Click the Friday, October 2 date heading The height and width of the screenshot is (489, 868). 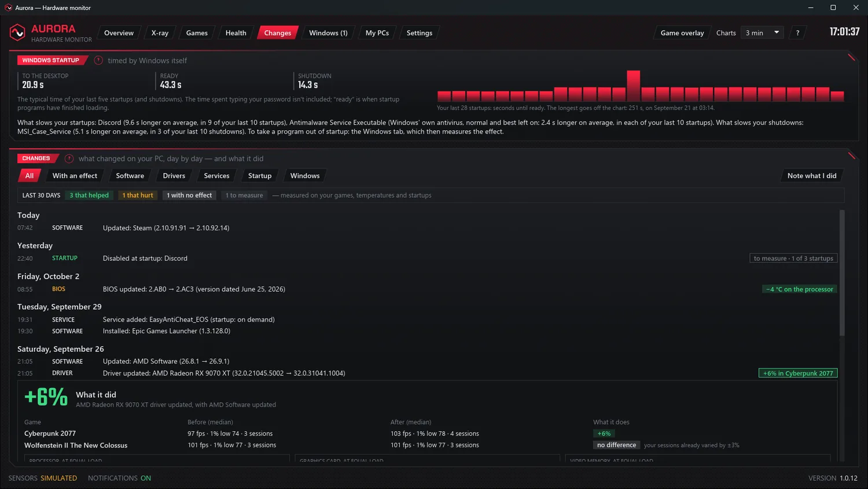click(48, 277)
